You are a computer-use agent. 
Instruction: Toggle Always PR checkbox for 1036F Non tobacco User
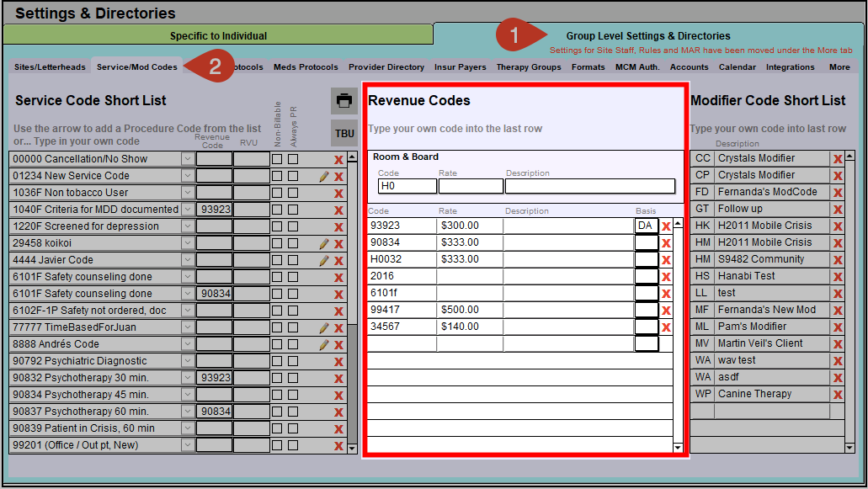click(293, 193)
